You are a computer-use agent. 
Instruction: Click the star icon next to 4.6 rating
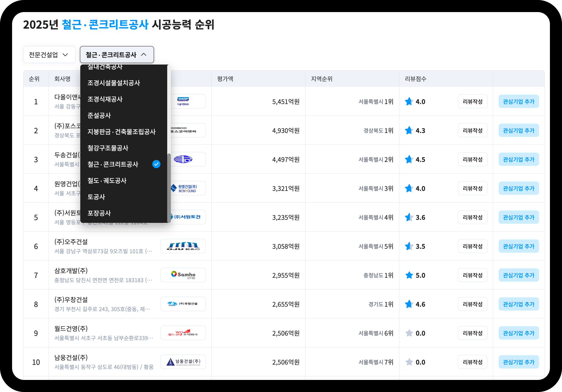coord(409,304)
